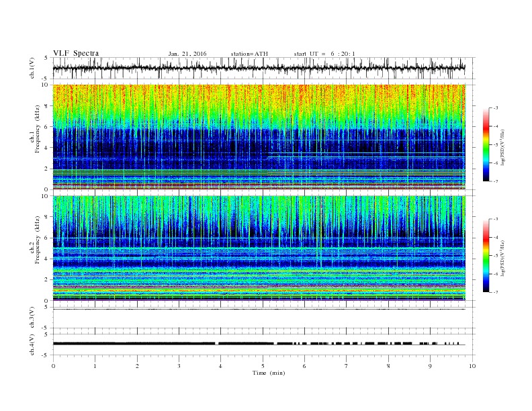Click inside the ch.1 spectrogram panel
This screenshot has width=532, height=411.
[x=259, y=137]
